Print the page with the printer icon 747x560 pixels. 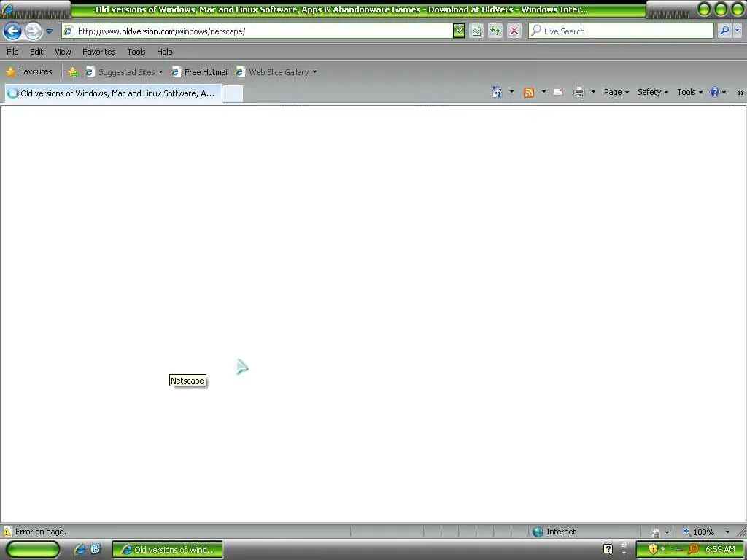click(x=578, y=93)
